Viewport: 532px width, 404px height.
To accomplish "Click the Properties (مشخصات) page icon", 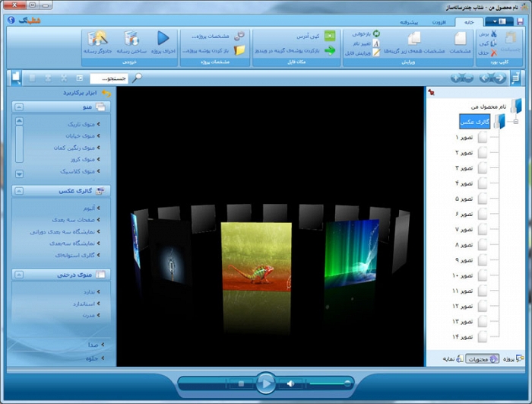I will 461,38.
